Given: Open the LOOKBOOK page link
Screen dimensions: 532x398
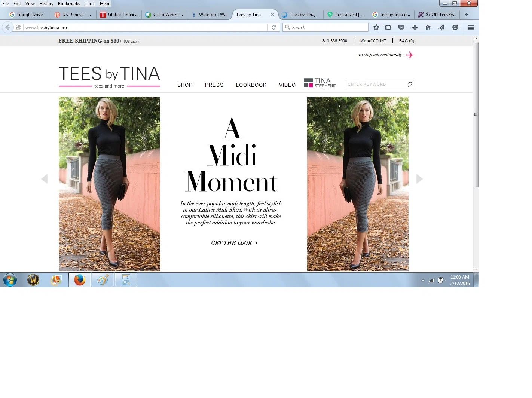Looking at the screenshot, I should point(251,85).
